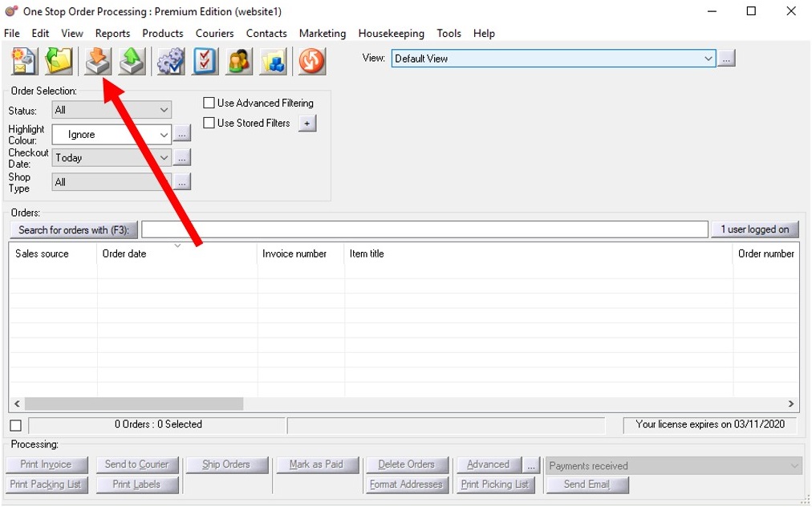Image resolution: width=812 pixels, height=507 pixels.
Task: Click the open folder with green arrow icon
Action: 59,61
